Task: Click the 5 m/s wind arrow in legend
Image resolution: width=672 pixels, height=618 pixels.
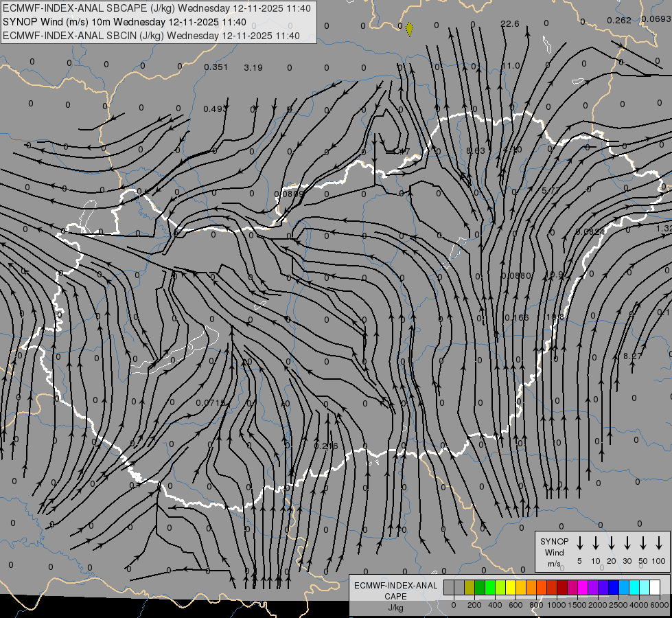Action: coord(579,542)
